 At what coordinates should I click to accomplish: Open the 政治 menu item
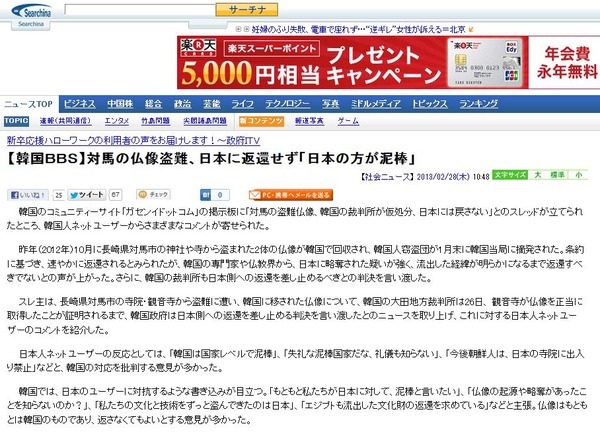coord(182,104)
